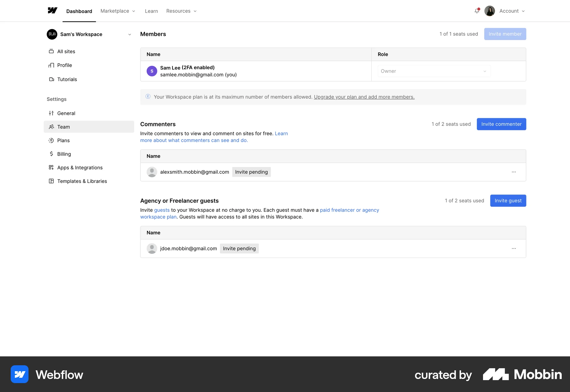Screen dimensions: 570x392
Task: Click the Webflow logo in the navbar
Action: pos(52,11)
